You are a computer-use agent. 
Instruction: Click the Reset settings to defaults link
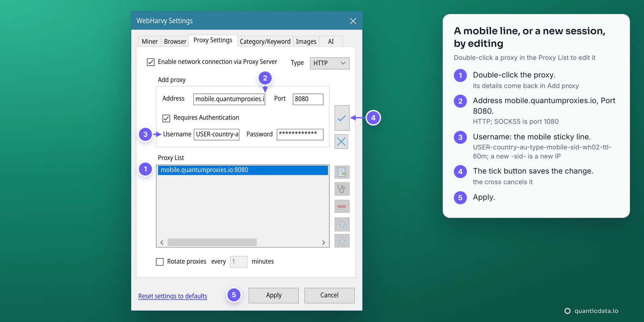click(x=173, y=296)
